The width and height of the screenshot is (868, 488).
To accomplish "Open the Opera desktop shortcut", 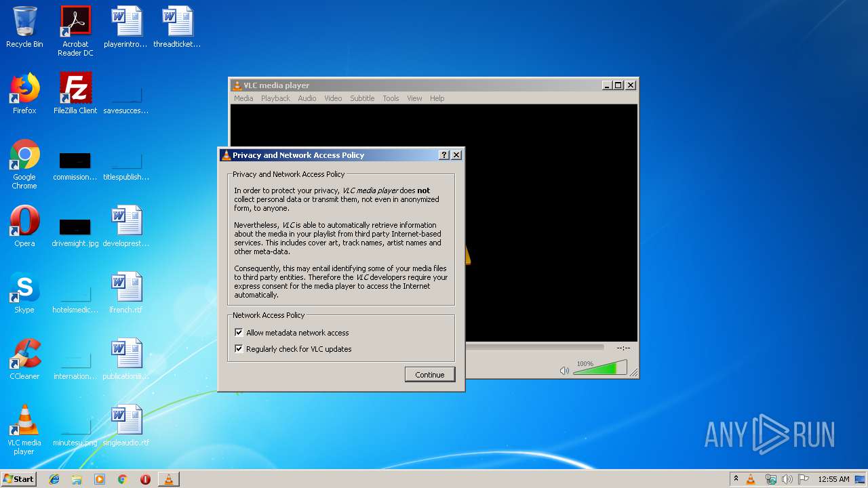I will tap(24, 226).
